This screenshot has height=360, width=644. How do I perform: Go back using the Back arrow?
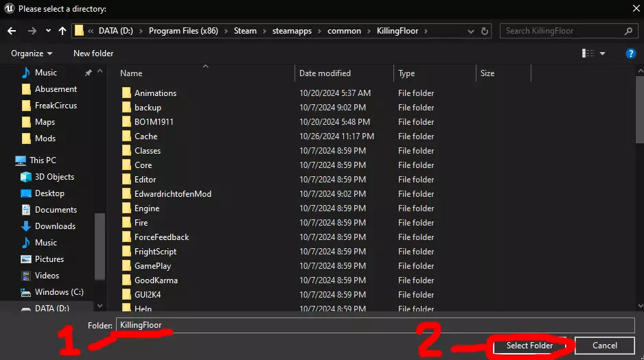(x=12, y=31)
